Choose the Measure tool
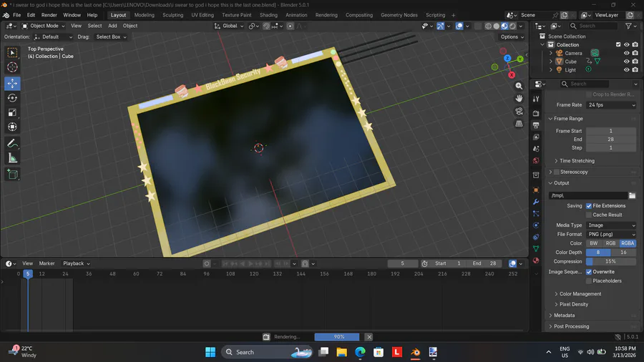644x362 pixels. tap(12, 158)
